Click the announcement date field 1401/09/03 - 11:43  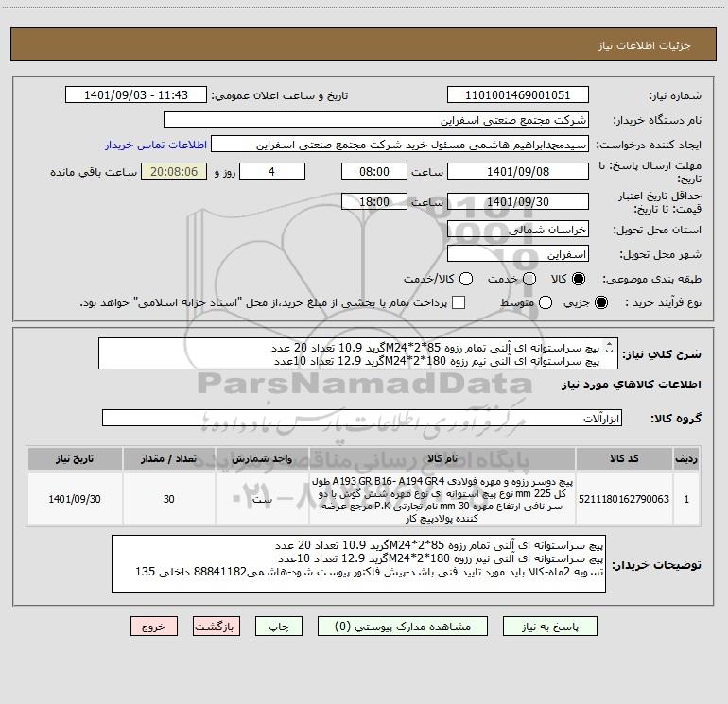click(x=136, y=95)
